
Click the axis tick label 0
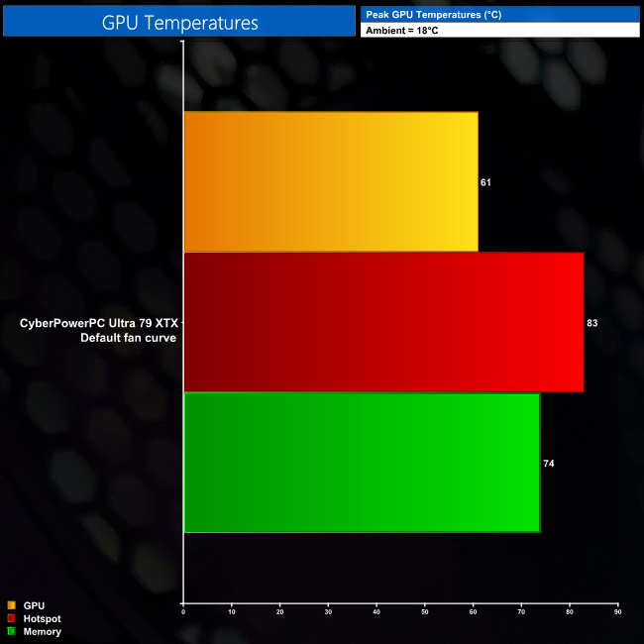[183, 612]
